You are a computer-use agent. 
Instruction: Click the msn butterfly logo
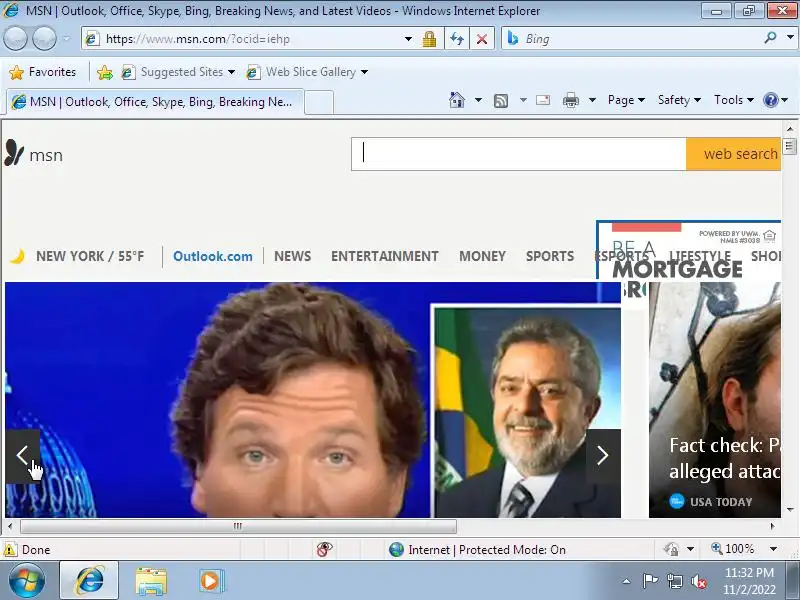pos(34,154)
